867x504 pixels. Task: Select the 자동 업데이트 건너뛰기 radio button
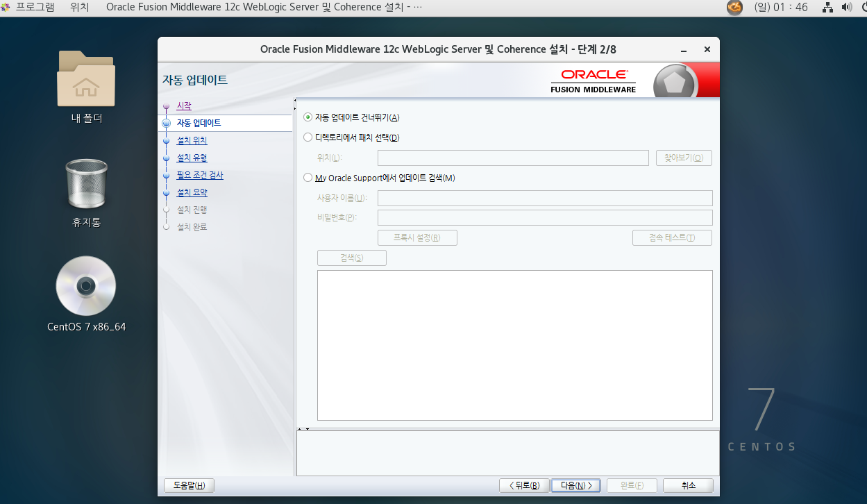(x=308, y=117)
